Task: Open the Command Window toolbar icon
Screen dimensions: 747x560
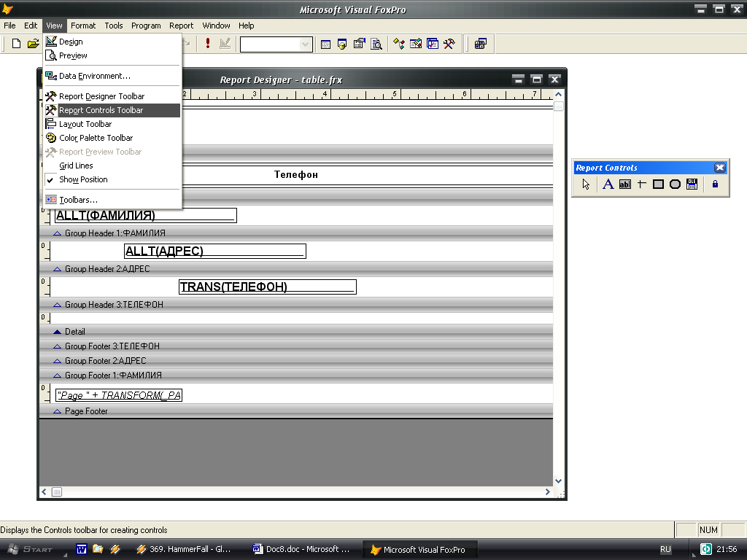Action: (x=326, y=44)
